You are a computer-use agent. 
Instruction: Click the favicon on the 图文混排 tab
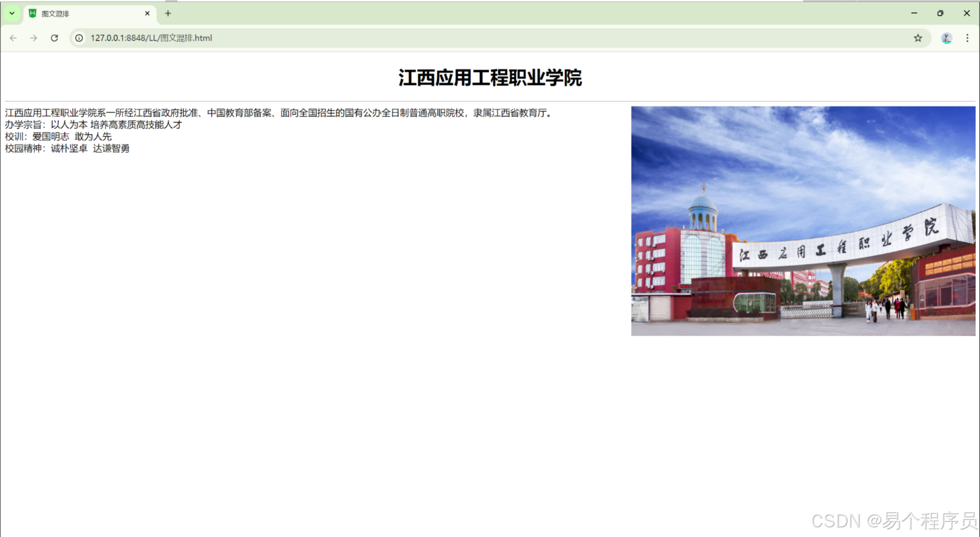click(x=33, y=14)
